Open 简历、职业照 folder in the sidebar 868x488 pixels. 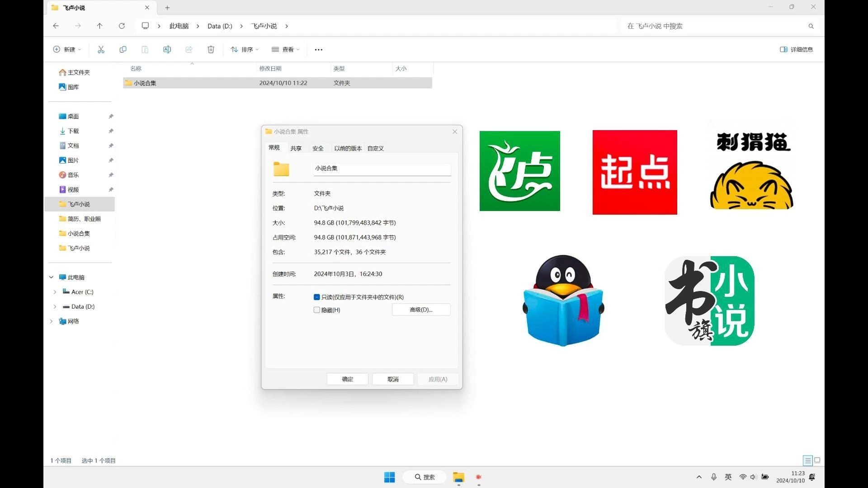point(84,219)
